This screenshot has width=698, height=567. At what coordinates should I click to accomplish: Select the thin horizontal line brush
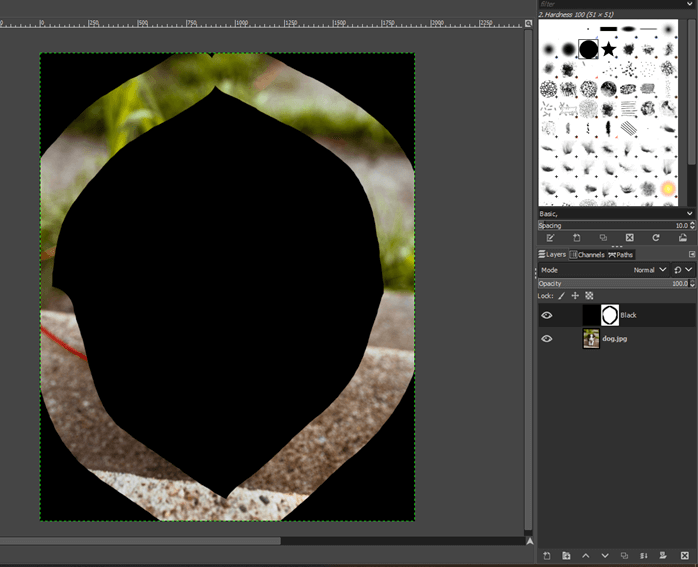[x=648, y=29]
